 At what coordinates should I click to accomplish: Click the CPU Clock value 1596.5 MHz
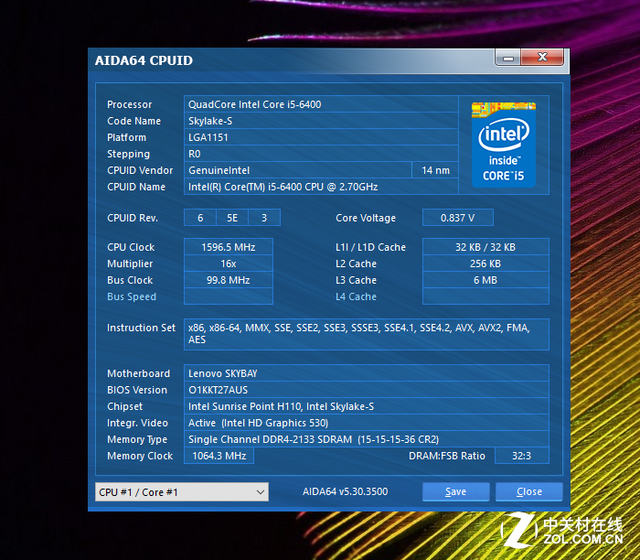pyautogui.click(x=229, y=247)
